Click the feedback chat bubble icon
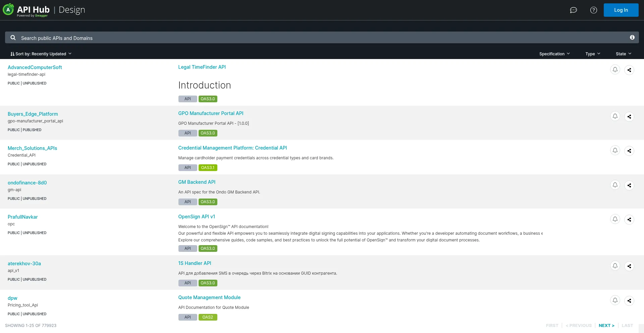The image size is (644, 333). coord(573,10)
